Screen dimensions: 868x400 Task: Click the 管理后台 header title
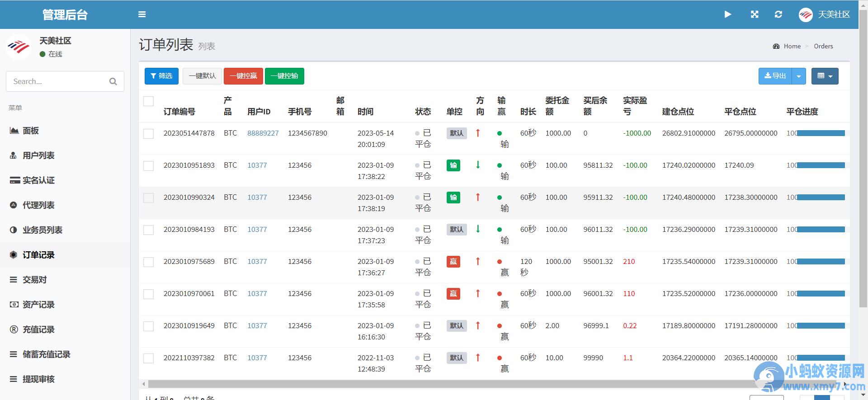(x=65, y=14)
